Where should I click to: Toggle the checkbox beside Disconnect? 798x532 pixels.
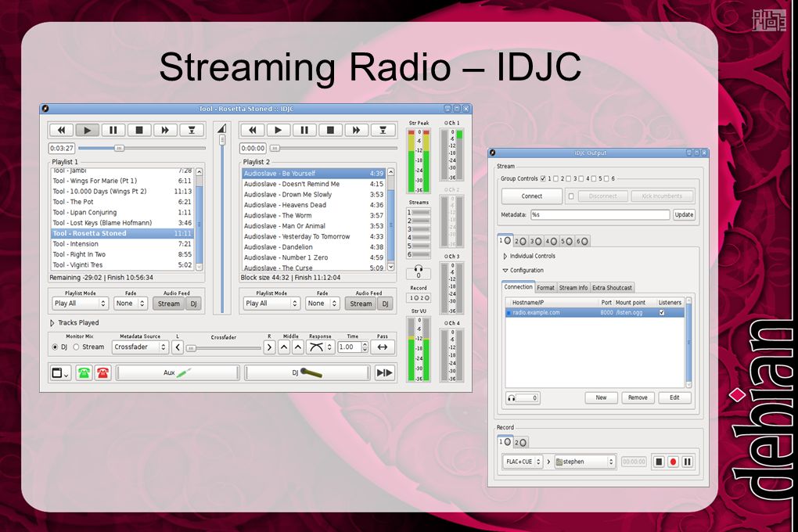click(x=571, y=196)
